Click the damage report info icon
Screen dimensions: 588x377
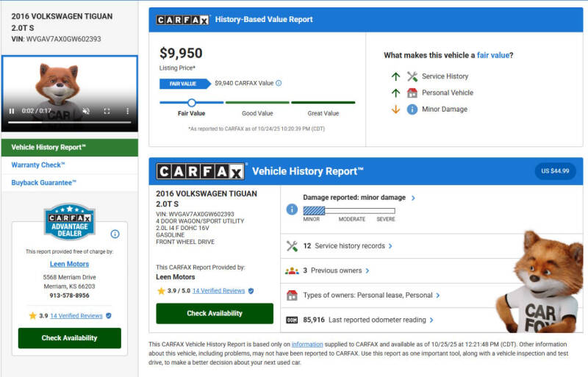click(x=292, y=209)
